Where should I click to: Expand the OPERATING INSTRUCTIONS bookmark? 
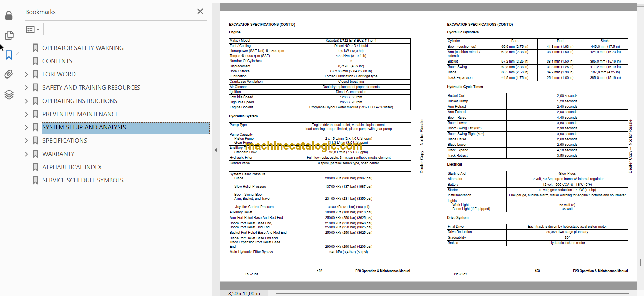pyautogui.click(x=26, y=101)
